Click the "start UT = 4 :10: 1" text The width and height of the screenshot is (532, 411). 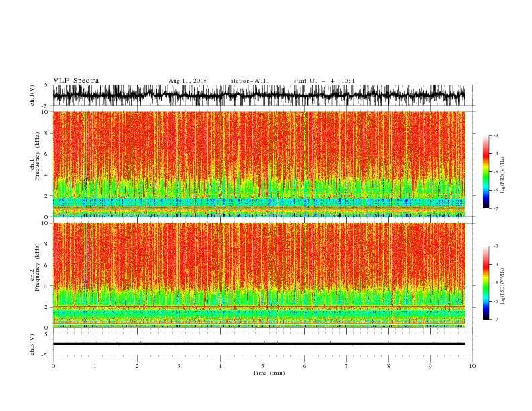[324, 81]
